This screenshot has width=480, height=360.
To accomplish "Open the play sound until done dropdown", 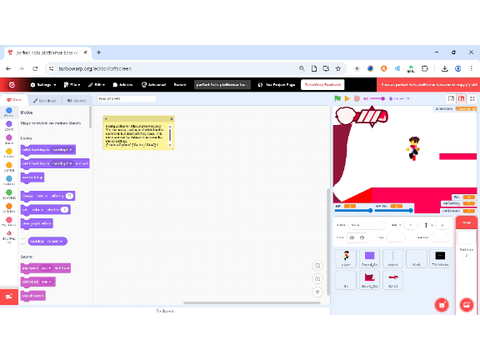I will (x=45, y=268).
